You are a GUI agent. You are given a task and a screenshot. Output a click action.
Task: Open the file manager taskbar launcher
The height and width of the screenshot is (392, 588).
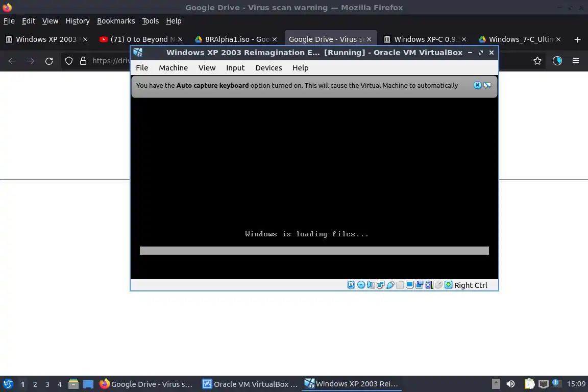coord(73,384)
